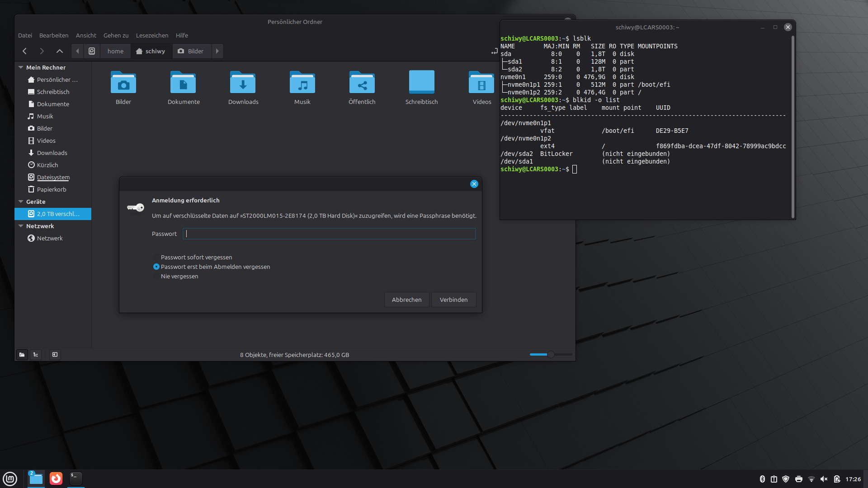868x488 pixels.
Task: Open the Linux Mint start menu
Action: point(10,479)
